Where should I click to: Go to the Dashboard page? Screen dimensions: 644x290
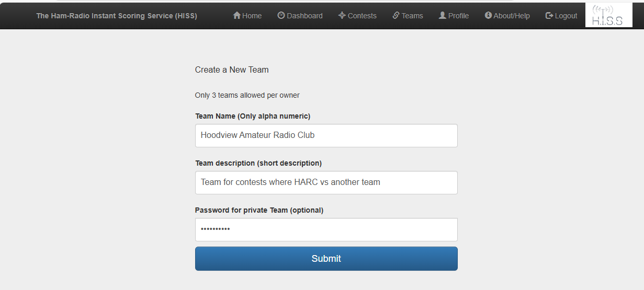(x=300, y=16)
